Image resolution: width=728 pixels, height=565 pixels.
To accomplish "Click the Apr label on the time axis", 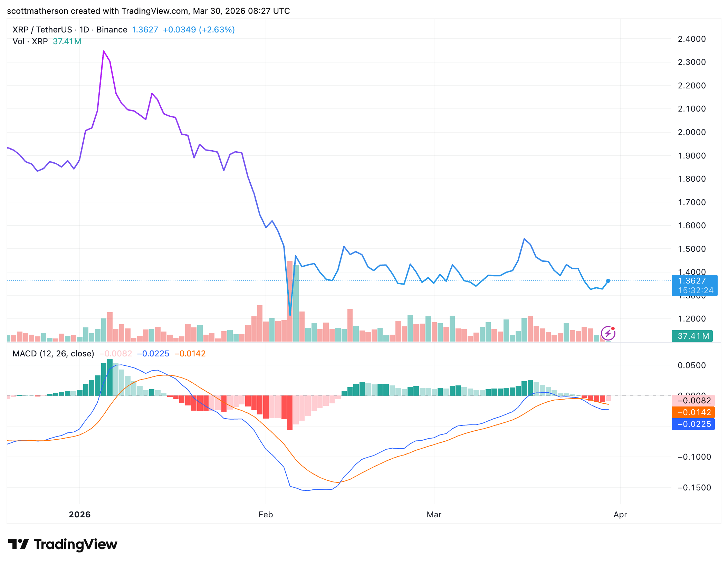I will point(620,515).
